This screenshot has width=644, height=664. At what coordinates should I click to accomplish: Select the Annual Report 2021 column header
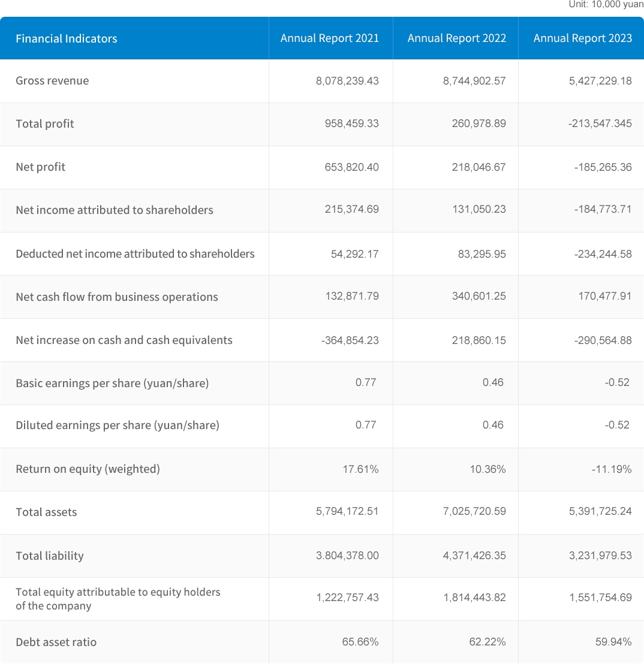click(x=330, y=38)
